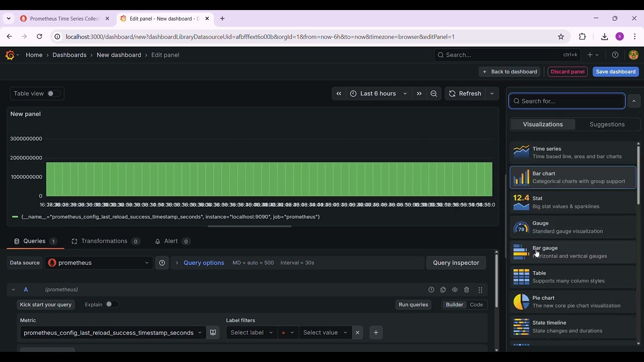Image resolution: width=644 pixels, height=362 pixels.
Task: Collapse query A row chevron
Action: click(14, 290)
